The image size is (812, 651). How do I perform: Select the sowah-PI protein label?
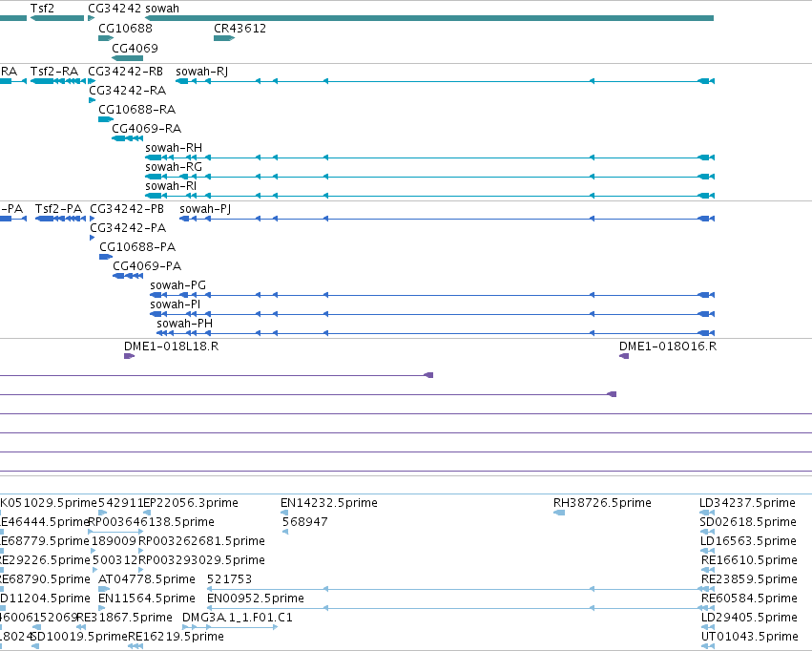click(175, 304)
